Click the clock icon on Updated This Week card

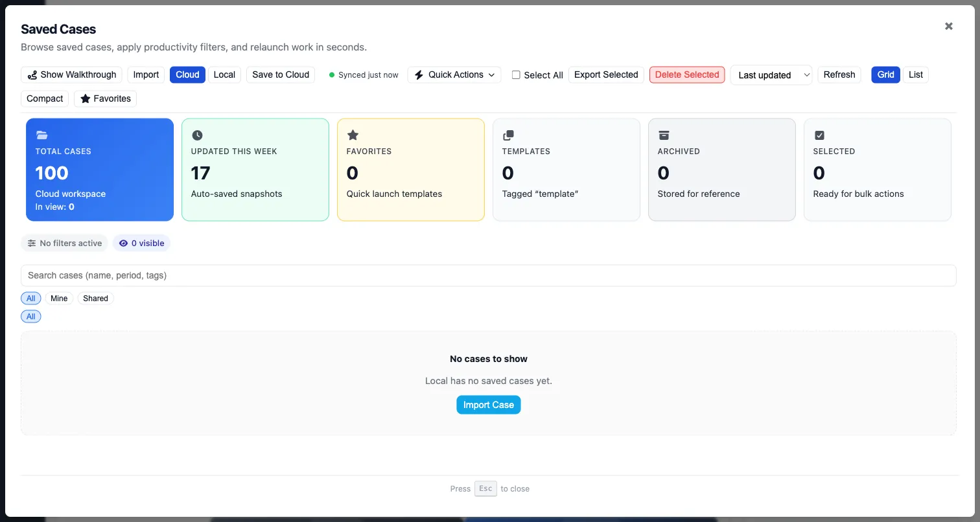click(197, 135)
